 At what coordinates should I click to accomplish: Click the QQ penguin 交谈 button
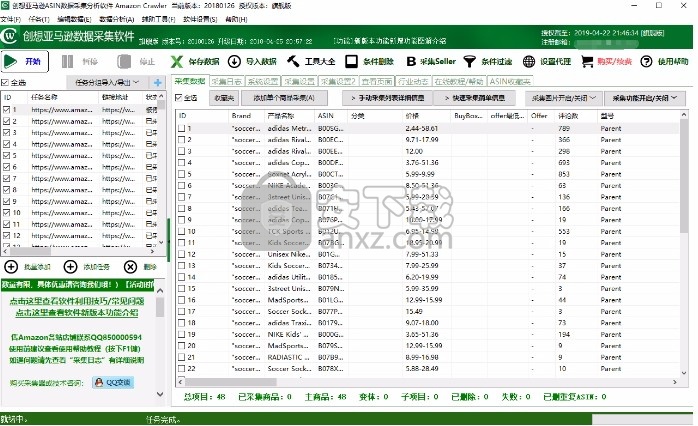113,382
